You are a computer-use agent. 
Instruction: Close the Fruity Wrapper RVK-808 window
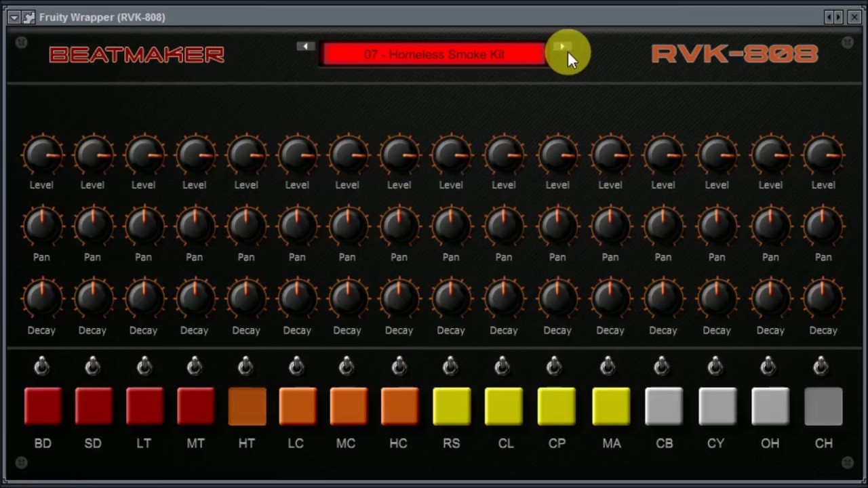[x=854, y=17]
